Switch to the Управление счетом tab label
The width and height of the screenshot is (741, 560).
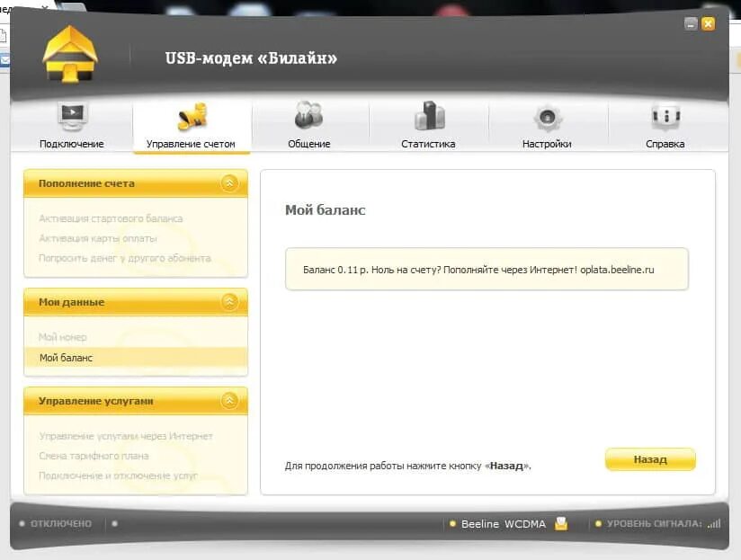point(191,144)
